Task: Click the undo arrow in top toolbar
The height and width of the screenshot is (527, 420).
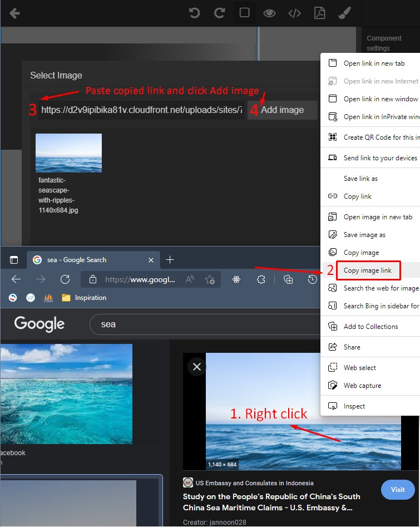Action: 194,13
